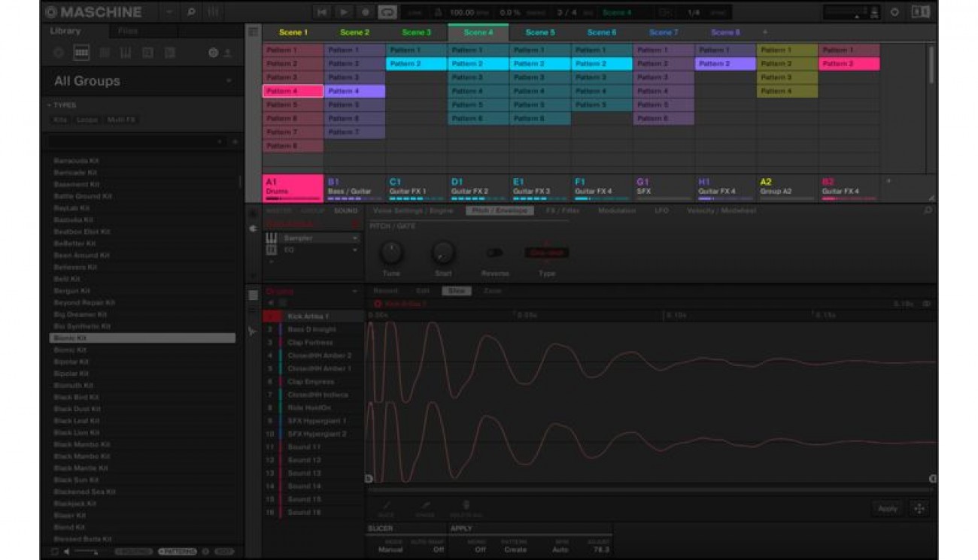This screenshot has height=560, width=978.
Task: Click the 1/4 grid value in header
Action: pos(694,13)
